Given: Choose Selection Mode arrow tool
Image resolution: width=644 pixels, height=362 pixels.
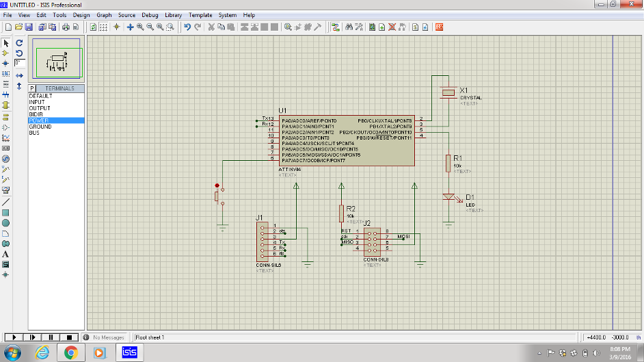Looking at the screenshot, I should tap(5, 42).
